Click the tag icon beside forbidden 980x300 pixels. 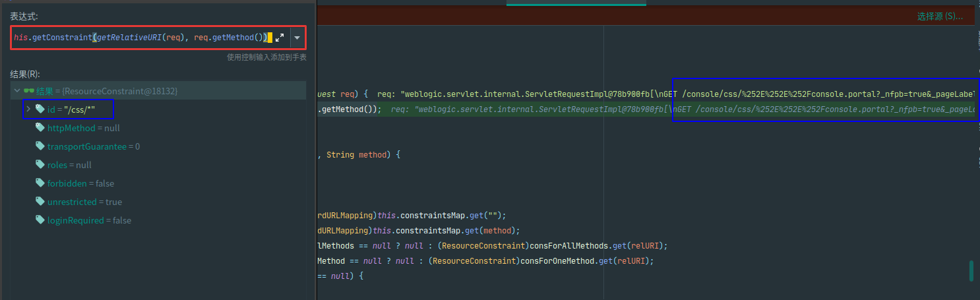click(x=40, y=183)
